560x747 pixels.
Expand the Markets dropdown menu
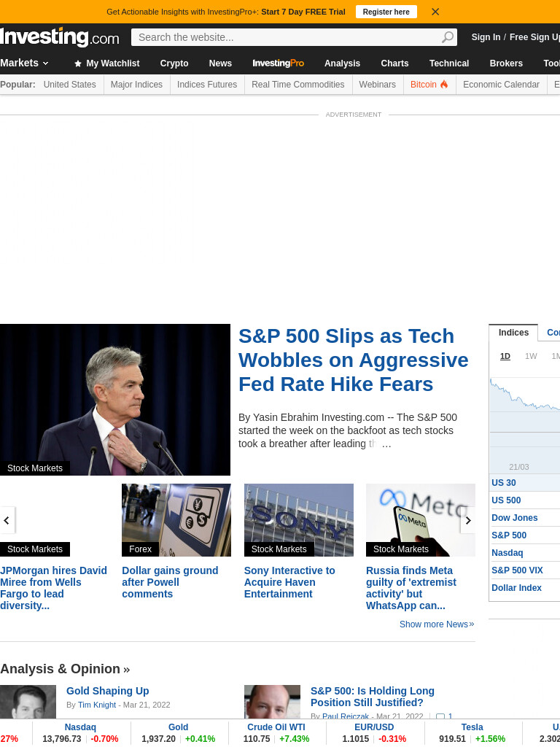(x=24, y=63)
